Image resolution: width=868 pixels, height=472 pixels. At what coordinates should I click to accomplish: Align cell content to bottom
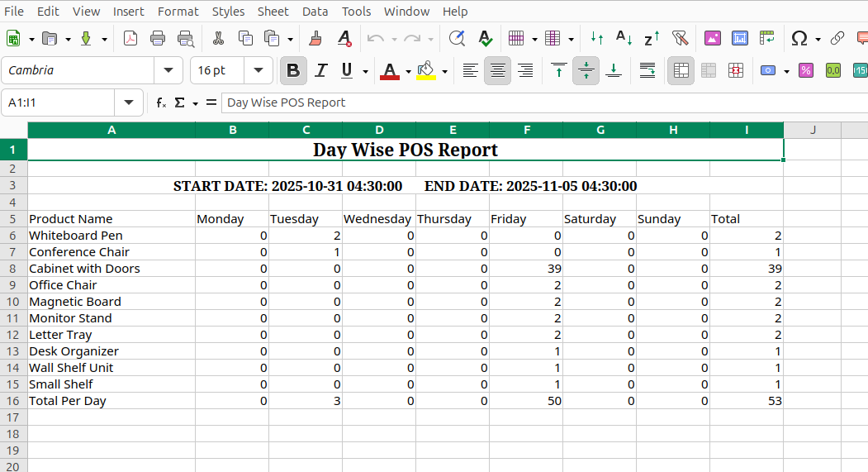pyautogui.click(x=614, y=70)
